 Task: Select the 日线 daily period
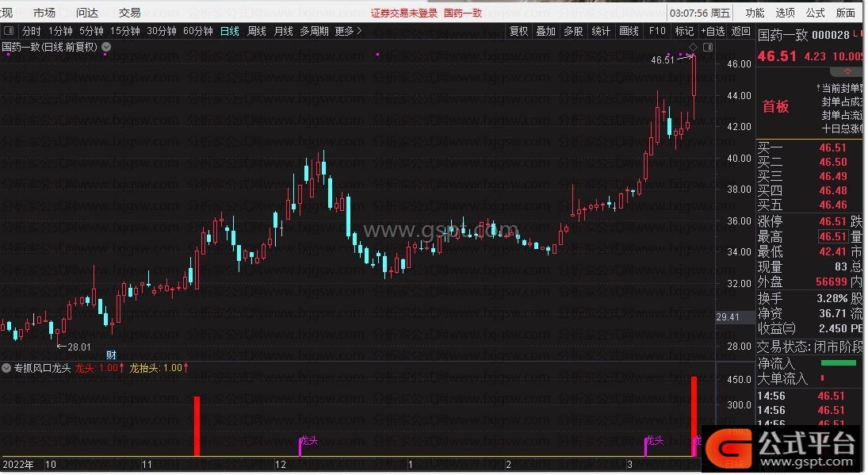click(230, 31)
